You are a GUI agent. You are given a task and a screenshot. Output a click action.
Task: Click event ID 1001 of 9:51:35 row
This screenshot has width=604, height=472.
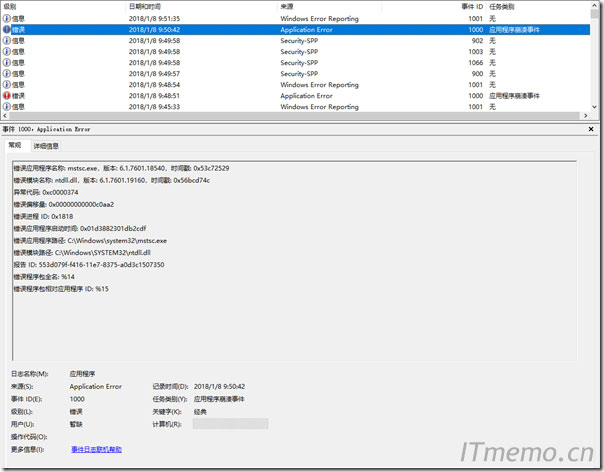[475, 18]
